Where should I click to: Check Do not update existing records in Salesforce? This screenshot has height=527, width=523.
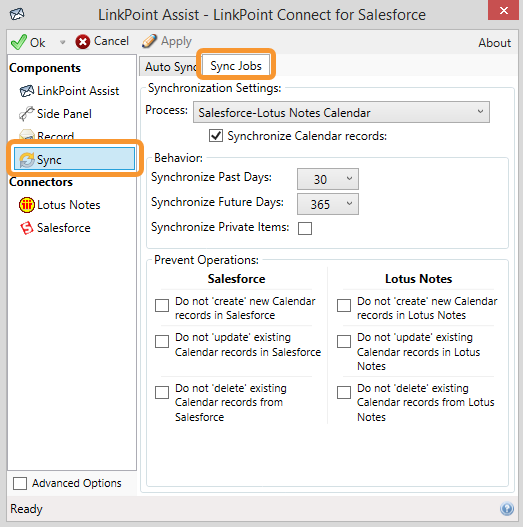click(x=162, y=341)
